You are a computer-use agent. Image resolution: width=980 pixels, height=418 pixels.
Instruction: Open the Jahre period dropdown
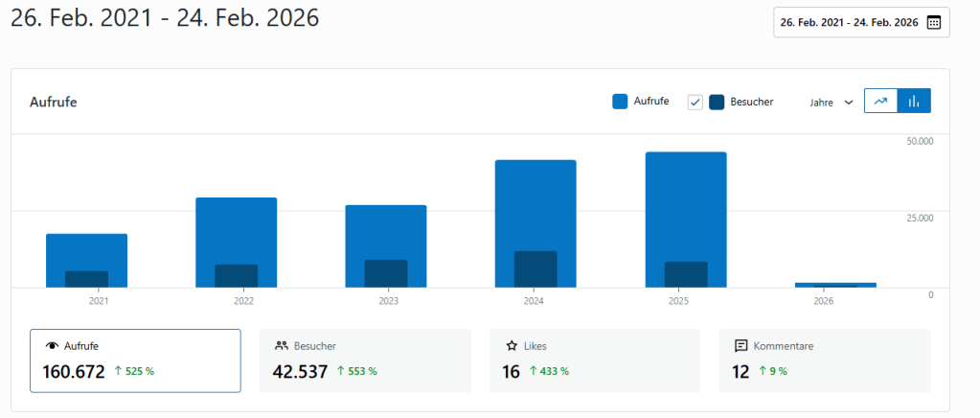tap(830, 102)
